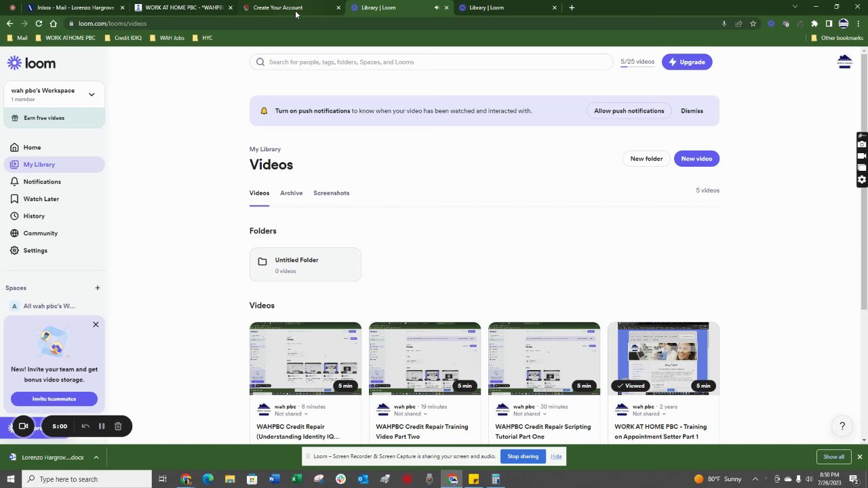Open the account avatar menu in Loom
868x488 pixels.
coord(844,62)
